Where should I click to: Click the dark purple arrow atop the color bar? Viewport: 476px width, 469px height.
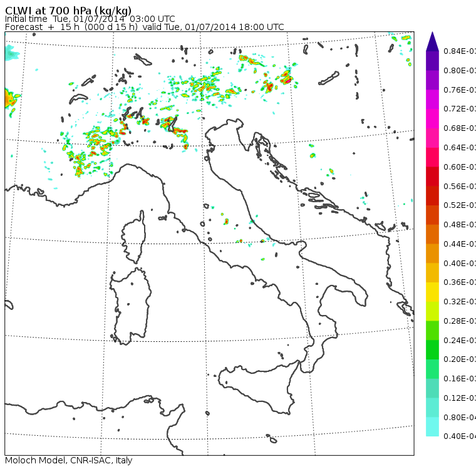(x=432, y=41)
